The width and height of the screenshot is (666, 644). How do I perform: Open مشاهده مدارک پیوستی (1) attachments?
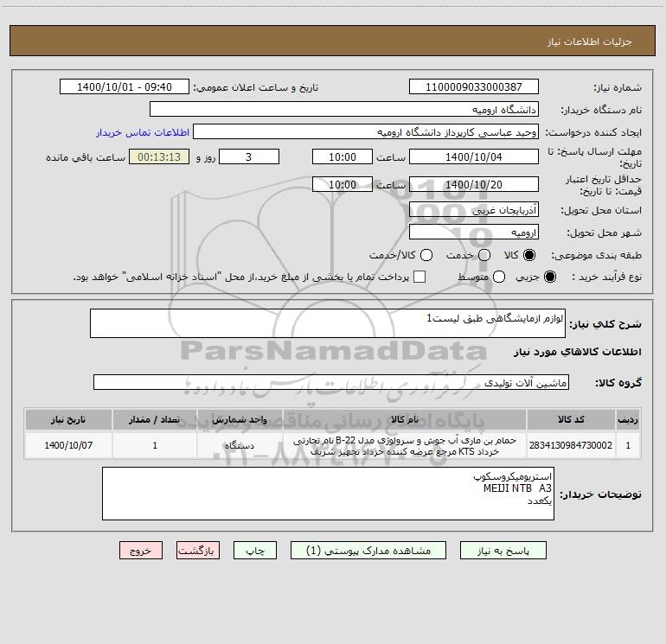[x=368, y=551]
